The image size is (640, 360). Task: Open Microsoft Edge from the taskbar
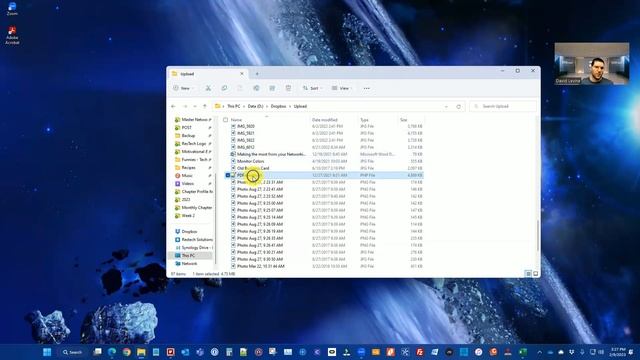point(112,352)
